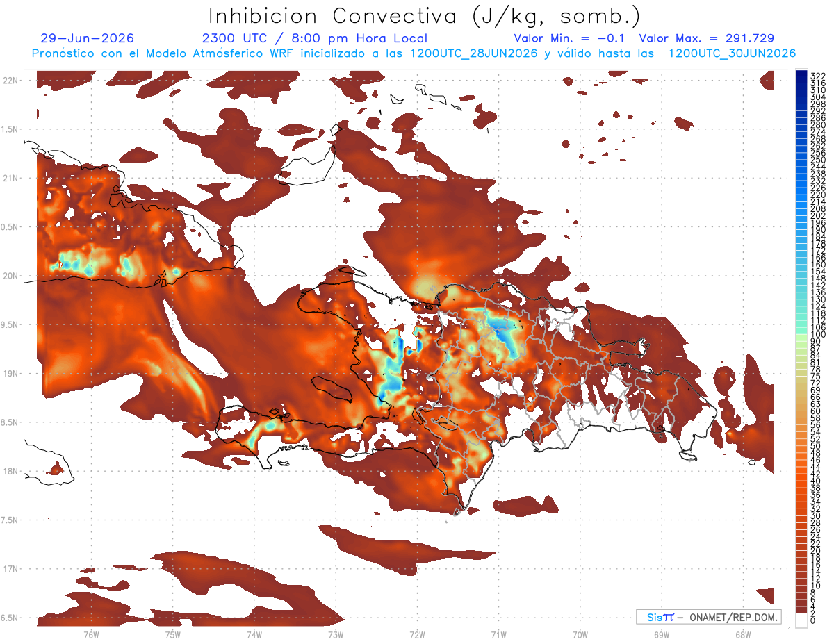The height and width of the screenshot is (644, 834).
Task: Click the 'Valor Max. = 291.729' readout
Action: point(707,38)
